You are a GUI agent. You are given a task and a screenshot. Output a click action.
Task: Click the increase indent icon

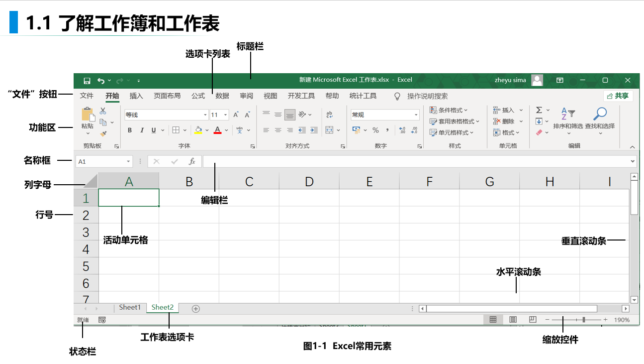tap(314, 130)
